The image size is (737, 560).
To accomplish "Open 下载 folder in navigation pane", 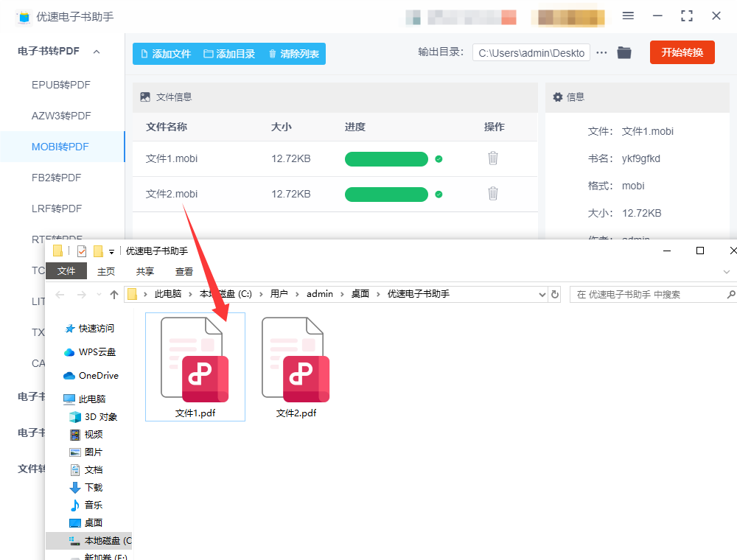I will coord(86,488).
